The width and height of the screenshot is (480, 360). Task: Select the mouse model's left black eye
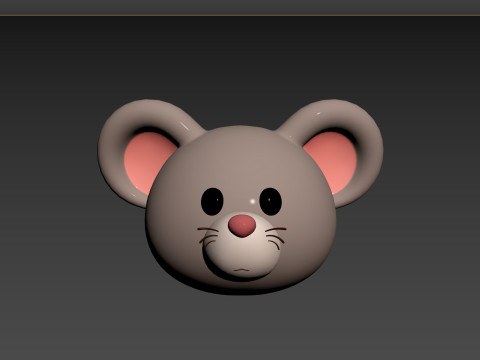click(212, 201)
